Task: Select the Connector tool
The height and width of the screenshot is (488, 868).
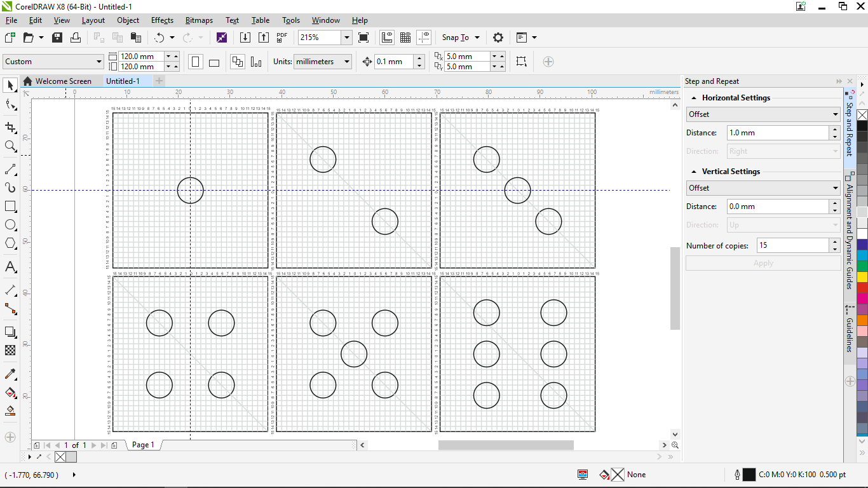Action: 10,309
